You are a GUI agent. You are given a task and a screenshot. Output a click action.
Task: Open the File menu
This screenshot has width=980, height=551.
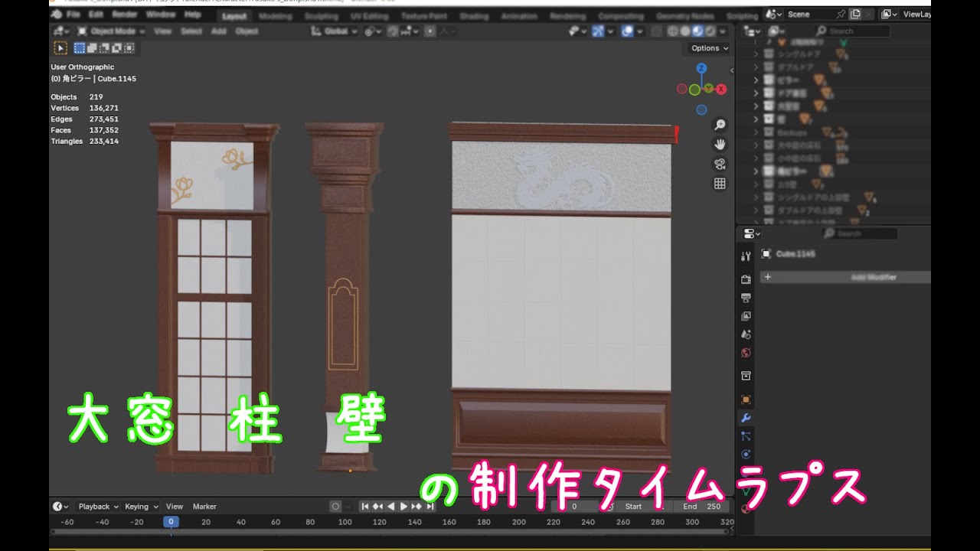pos(73,15)
